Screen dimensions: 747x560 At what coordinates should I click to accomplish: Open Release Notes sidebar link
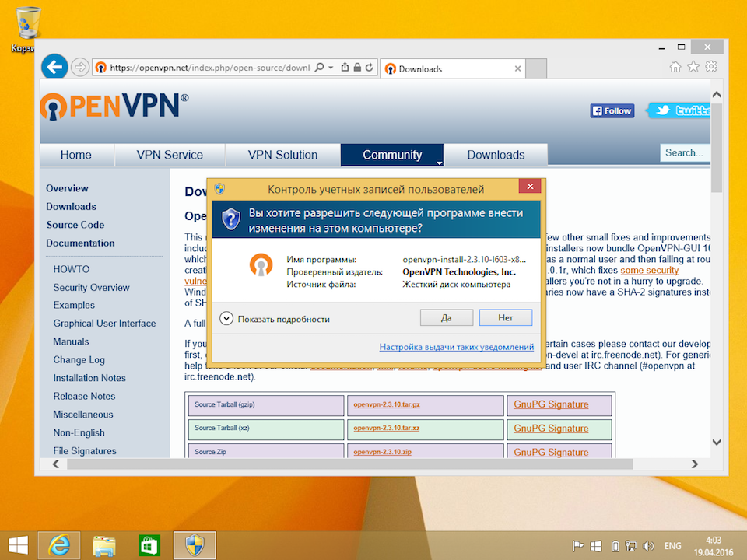84,396
